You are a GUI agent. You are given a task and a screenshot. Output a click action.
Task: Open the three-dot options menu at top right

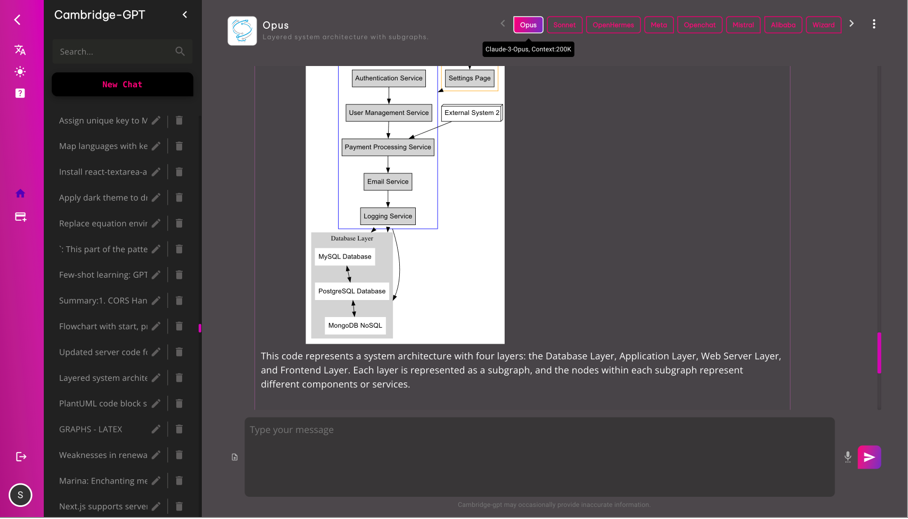pos(874,24)
